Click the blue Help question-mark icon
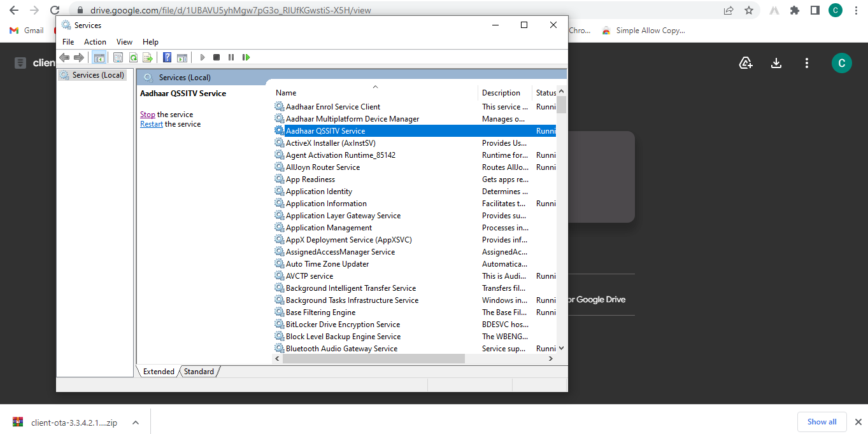Viewport: 868px width, 434px height. click(x=167, y=57)
